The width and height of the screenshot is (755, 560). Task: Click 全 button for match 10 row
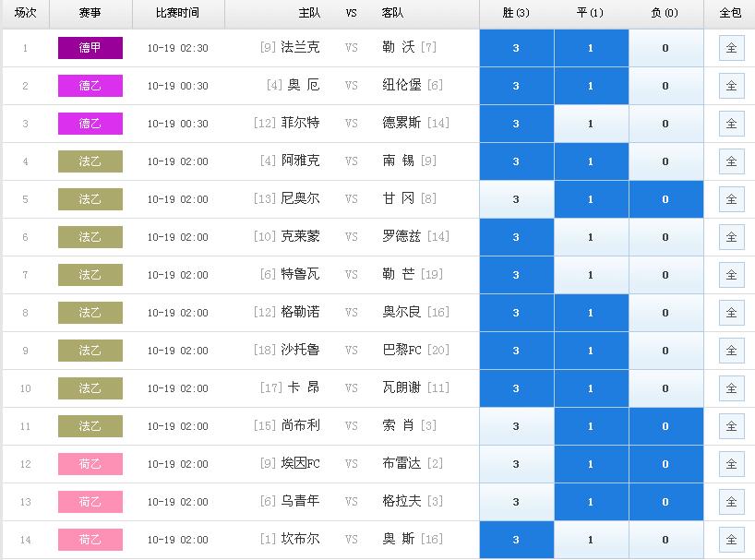click(x=731, y=388)
